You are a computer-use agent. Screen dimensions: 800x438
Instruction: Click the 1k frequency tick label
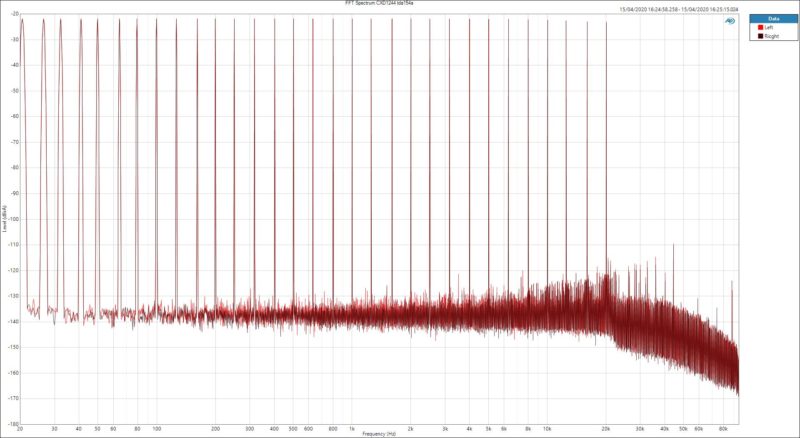coord(352,428)
